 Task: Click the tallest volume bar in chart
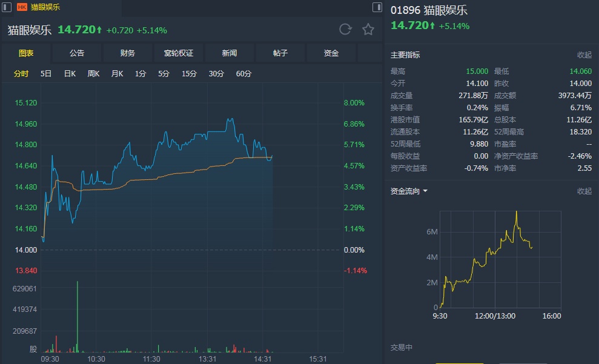[78, 315]
